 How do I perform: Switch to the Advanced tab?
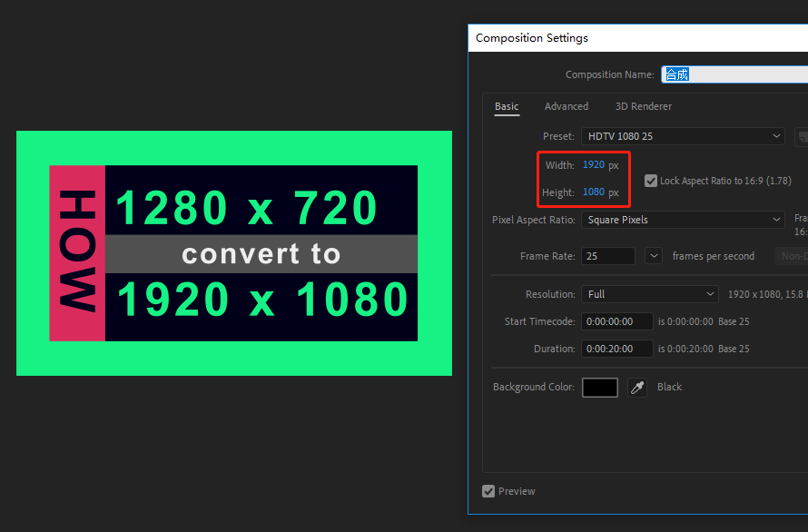click(x=567, y=106)
